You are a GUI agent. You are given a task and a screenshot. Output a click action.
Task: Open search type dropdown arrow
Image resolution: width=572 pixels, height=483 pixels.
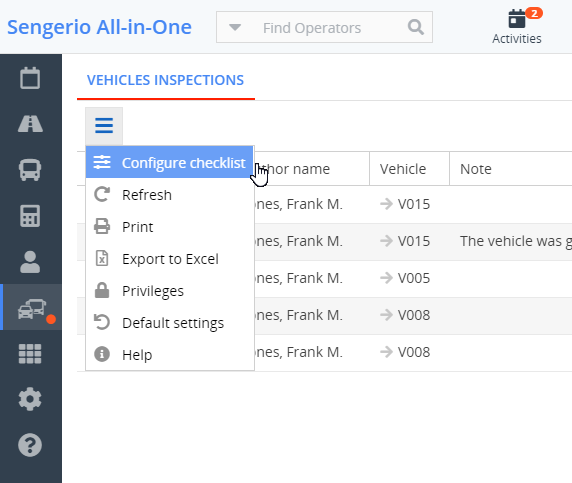click(235, 27)
